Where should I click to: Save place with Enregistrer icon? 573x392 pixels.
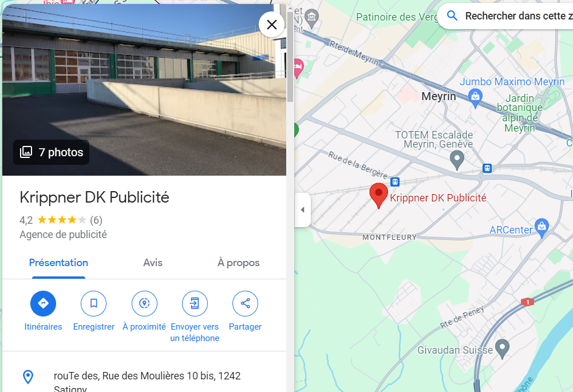[x=93, y=303]
